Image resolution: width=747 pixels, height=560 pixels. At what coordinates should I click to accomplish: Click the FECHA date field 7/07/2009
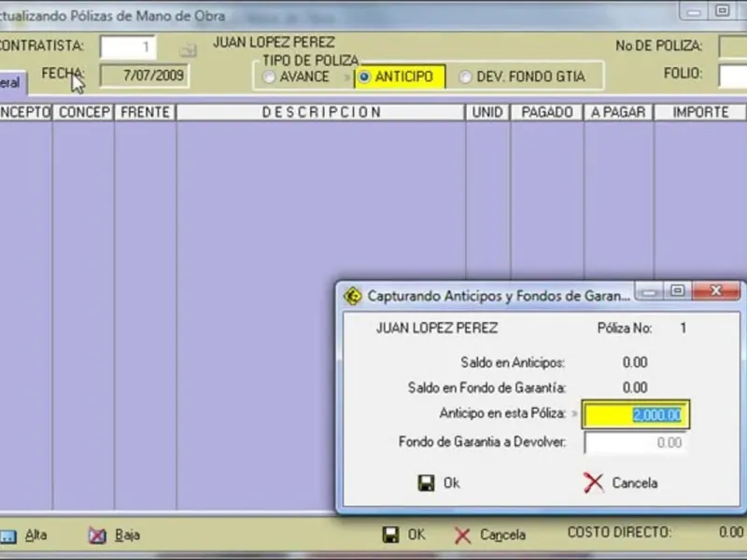point(145,76)
